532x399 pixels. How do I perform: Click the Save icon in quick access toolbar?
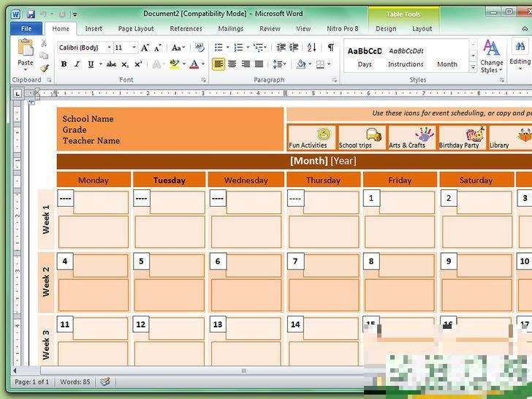coord(31,14)
